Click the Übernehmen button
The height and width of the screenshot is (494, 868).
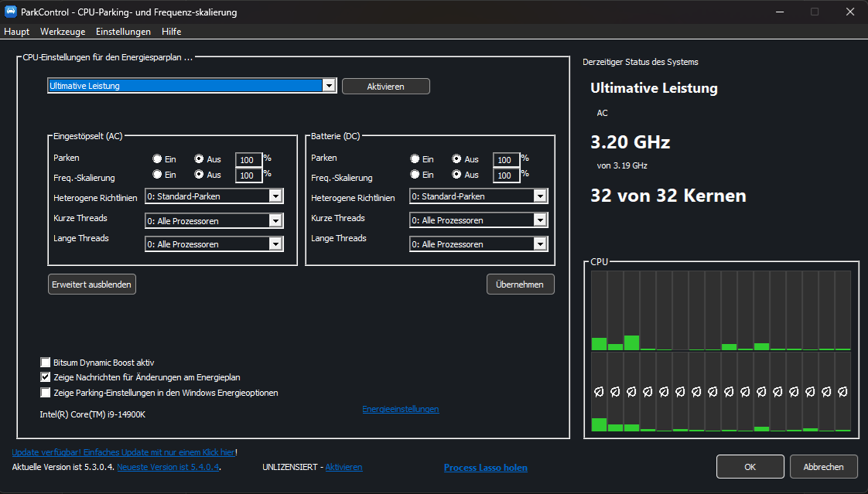521,284
